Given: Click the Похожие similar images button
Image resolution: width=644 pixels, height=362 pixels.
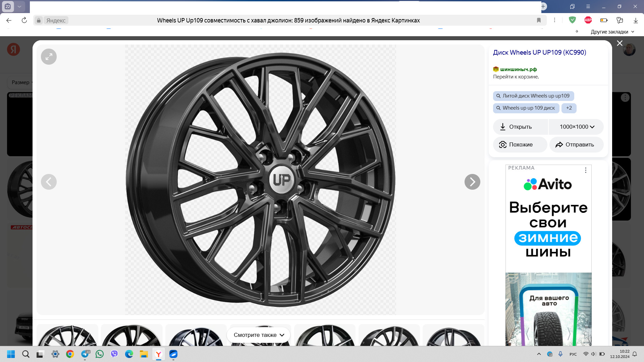Looking at the screenshot, I should tap(520, 144).
